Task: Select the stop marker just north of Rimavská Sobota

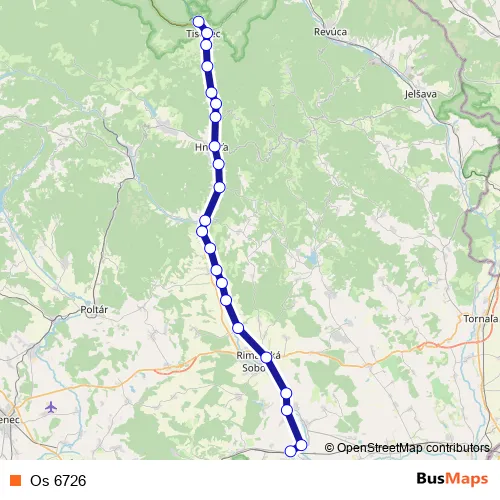Action: (x=238, y=328)
